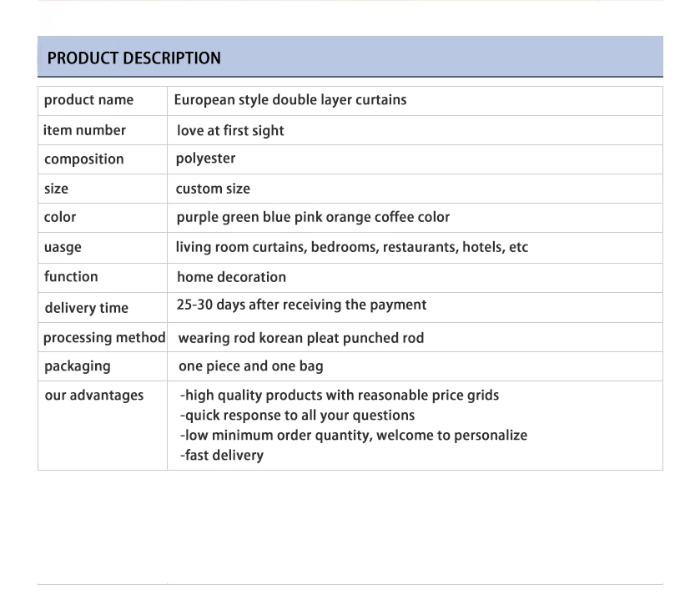
Task: Click the "composition" label
Action: [x=83, y=159]
